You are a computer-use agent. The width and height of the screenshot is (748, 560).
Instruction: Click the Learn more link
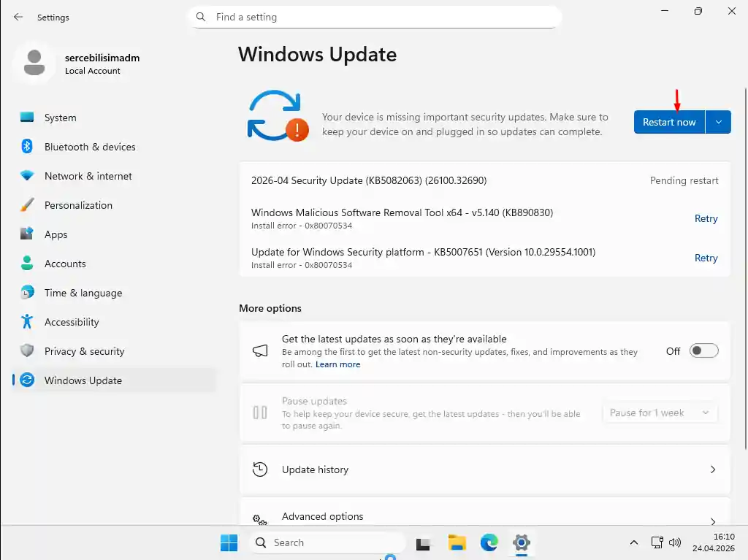pyautogui.click(x=337, y=364)
